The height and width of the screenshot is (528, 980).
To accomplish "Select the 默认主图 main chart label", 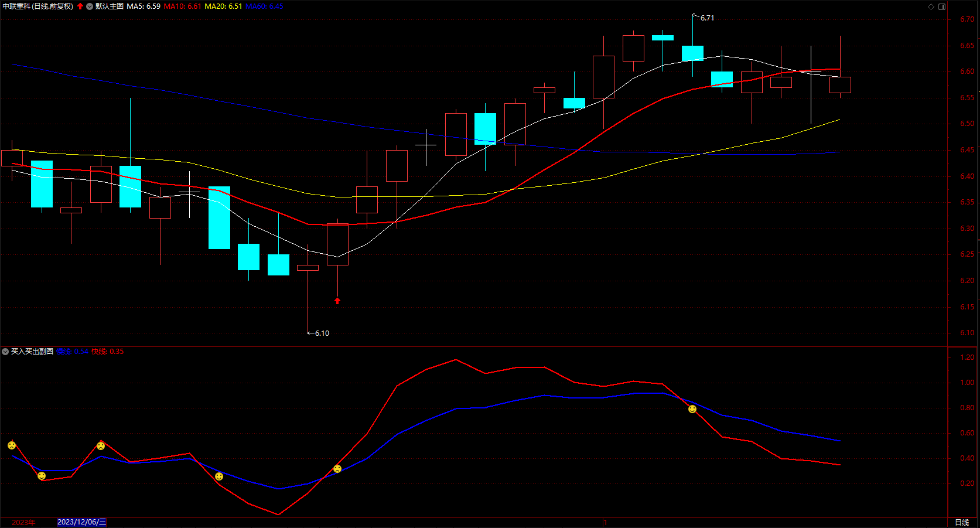I will [110, 6].
